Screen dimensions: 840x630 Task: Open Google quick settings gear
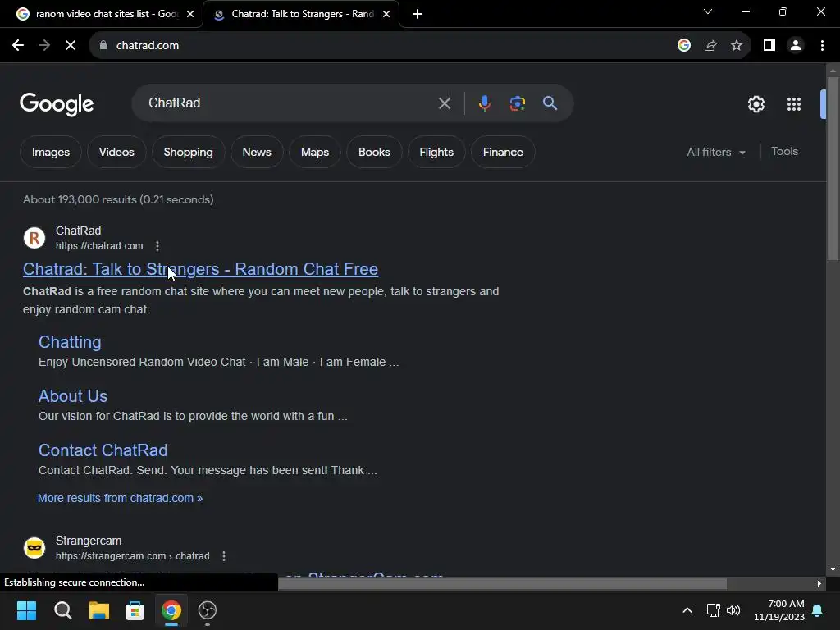pyautogui.click(x=756, y=104)
